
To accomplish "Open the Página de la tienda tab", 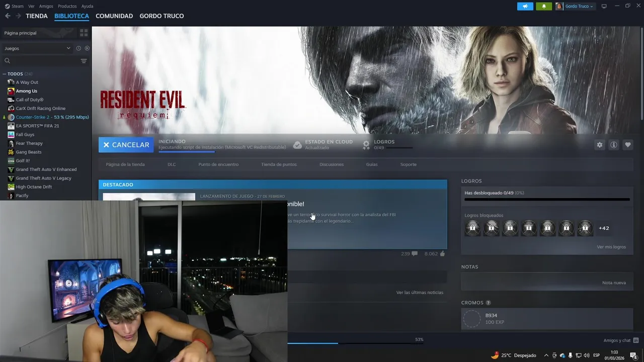I will coord(125,164).
